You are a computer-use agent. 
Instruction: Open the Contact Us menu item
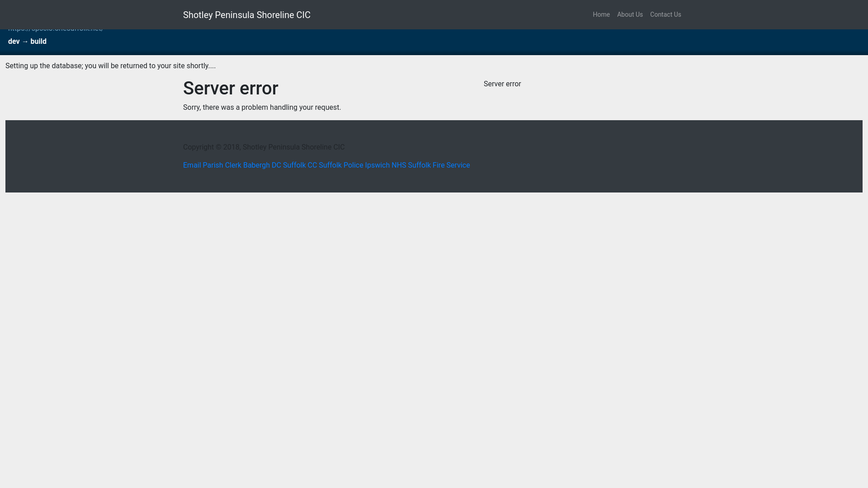(x=665, y=14)
